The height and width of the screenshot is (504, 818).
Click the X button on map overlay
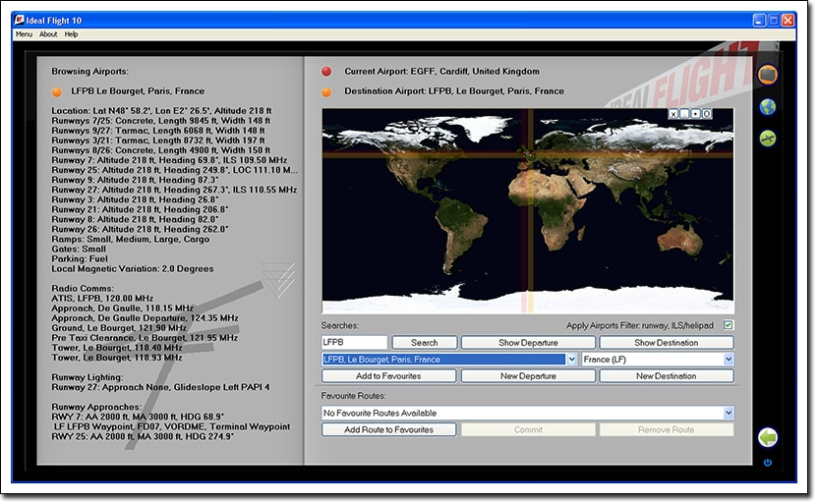pos(673,114)
